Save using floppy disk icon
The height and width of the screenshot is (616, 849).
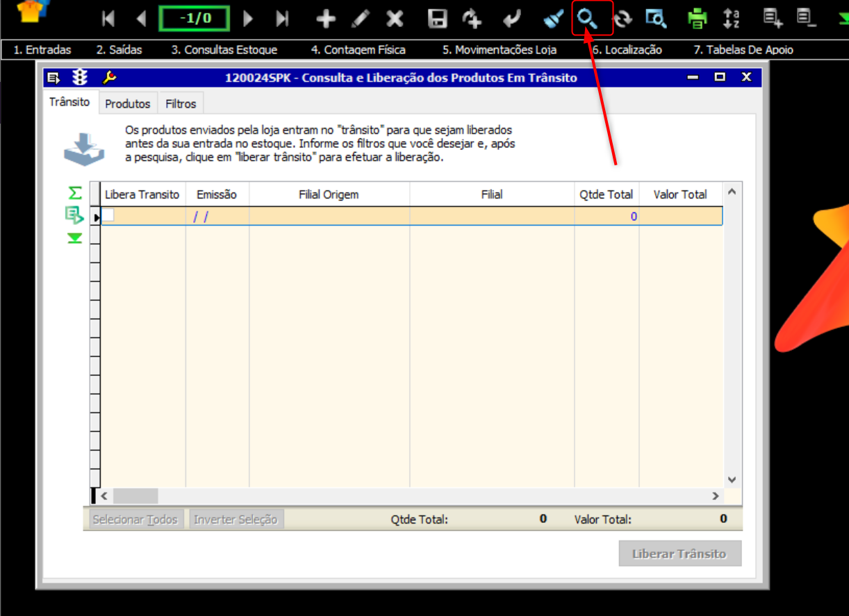click(437, 19)
